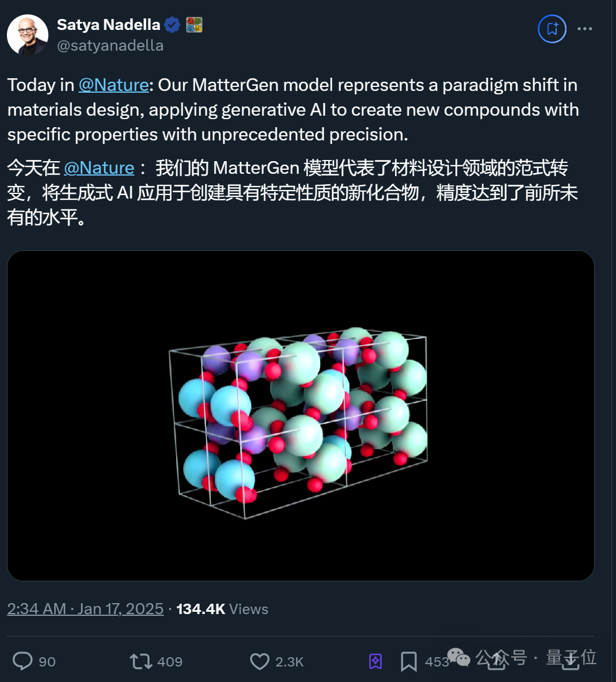Open @Nature mention in the English text
616x682 pixels.
(x=113, y=85)
